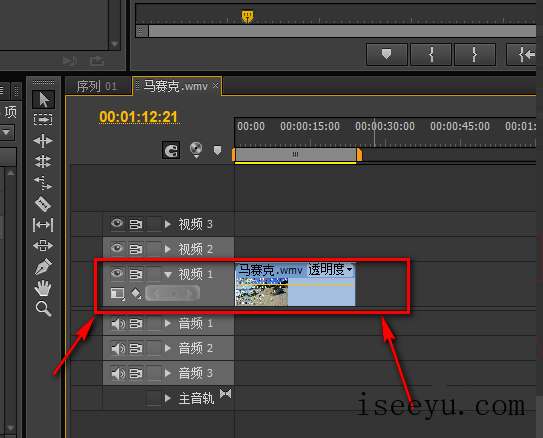Select the Slide tool

pos(43,246)
